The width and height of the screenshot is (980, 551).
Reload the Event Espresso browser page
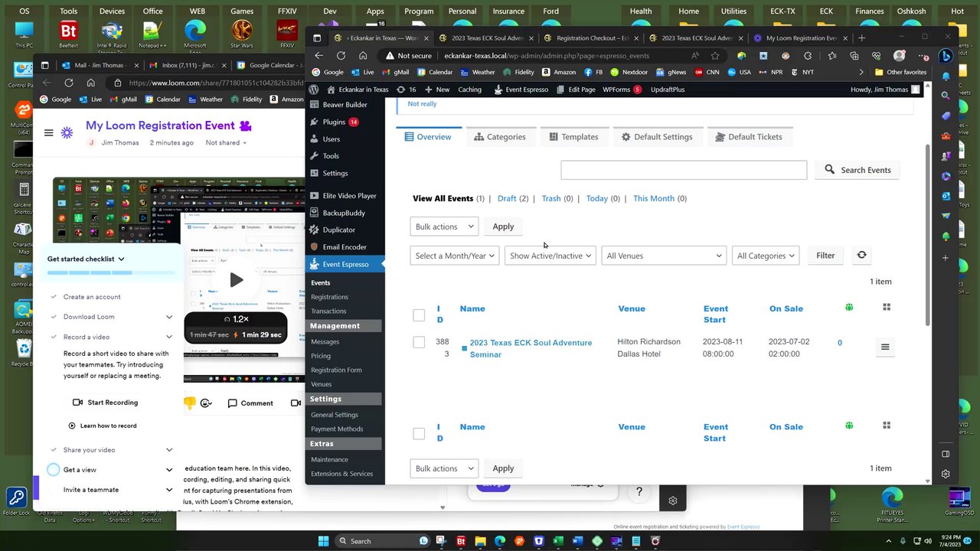click(341, 55)
